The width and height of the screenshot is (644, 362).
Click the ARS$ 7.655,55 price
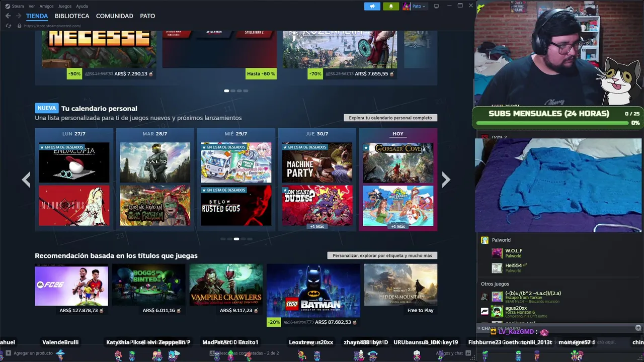tap(371, 74)
